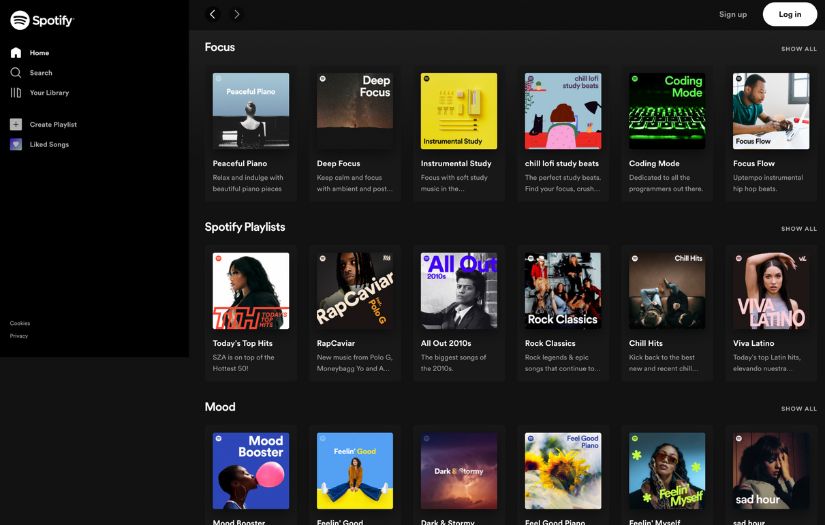Open the Mood section heading
825x525 pixels.
[220, 407]
